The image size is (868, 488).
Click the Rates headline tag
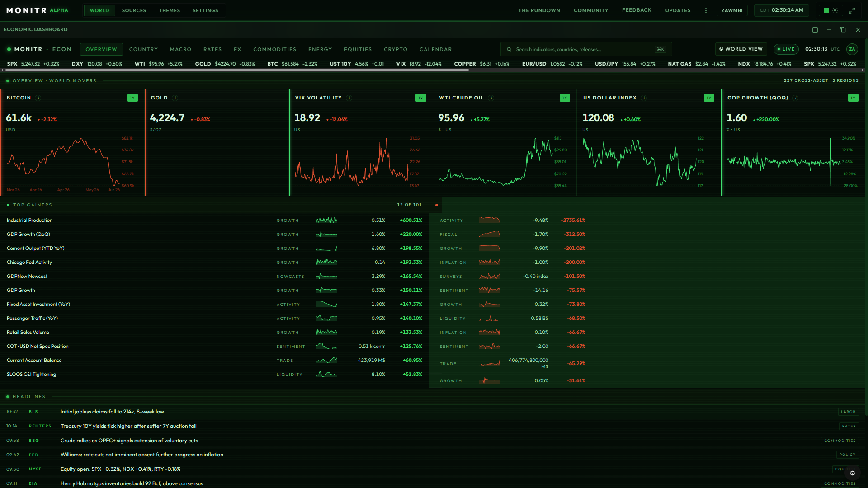tap(849, 426)
